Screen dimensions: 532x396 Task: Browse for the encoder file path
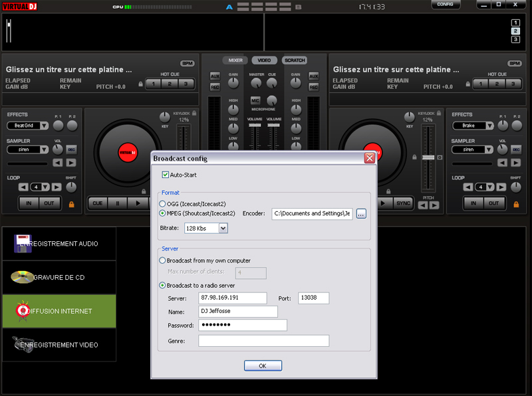(x=361, y=213)
